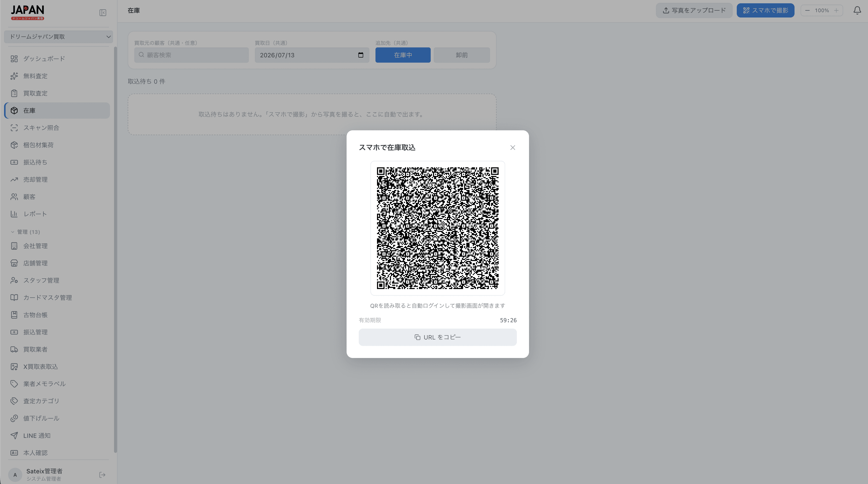Screen dimensions: 868x484
Task: Open the ドリームジャパン買取 company dropdown
Action: tap(58, 37)
